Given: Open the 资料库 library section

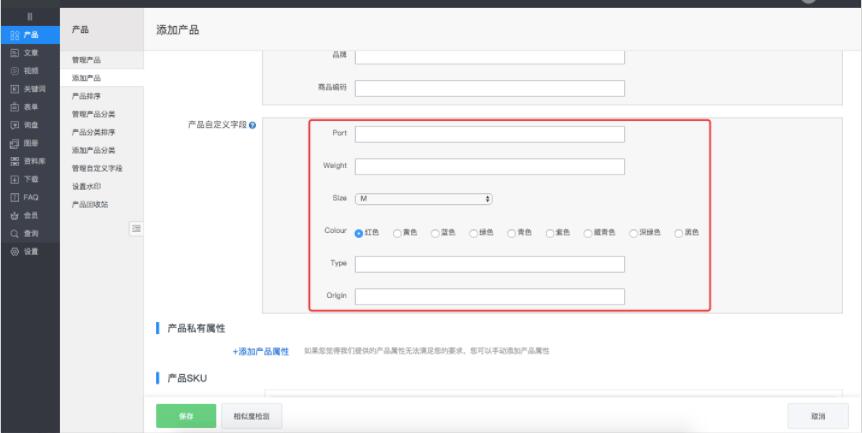Looking at the screenshot, I should pyautogui.click(x=29, y=160).
